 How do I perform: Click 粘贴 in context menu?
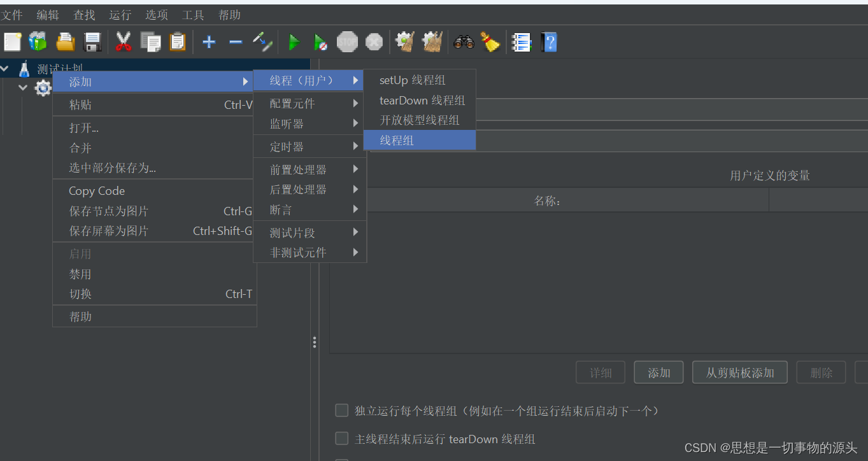pyautogui.click(x=154, y=104)
